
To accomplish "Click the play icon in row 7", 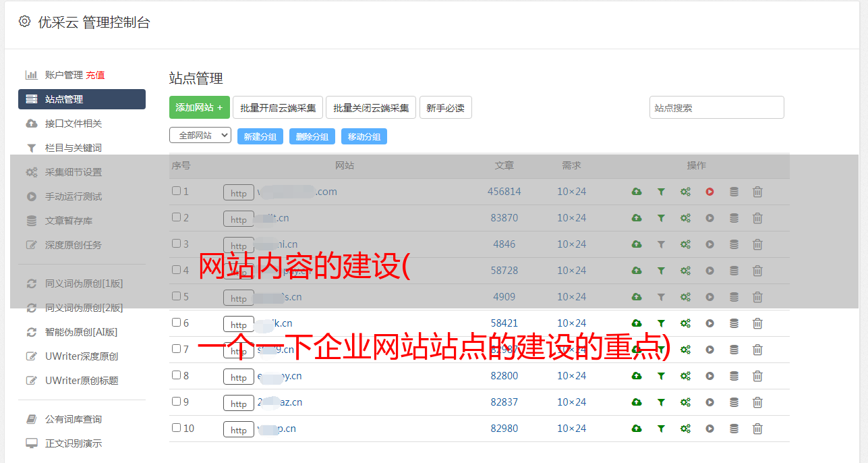I will click(x=710, y=350).
